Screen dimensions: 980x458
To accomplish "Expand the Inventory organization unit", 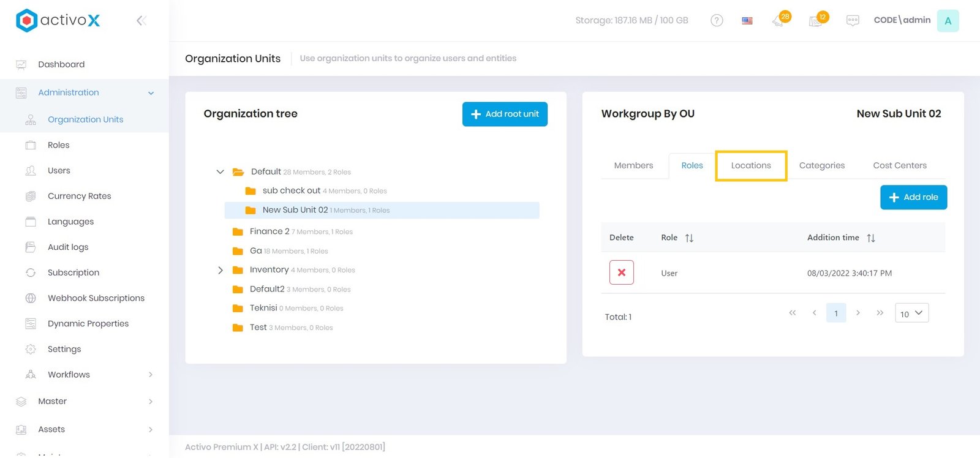I will [220, 270].
